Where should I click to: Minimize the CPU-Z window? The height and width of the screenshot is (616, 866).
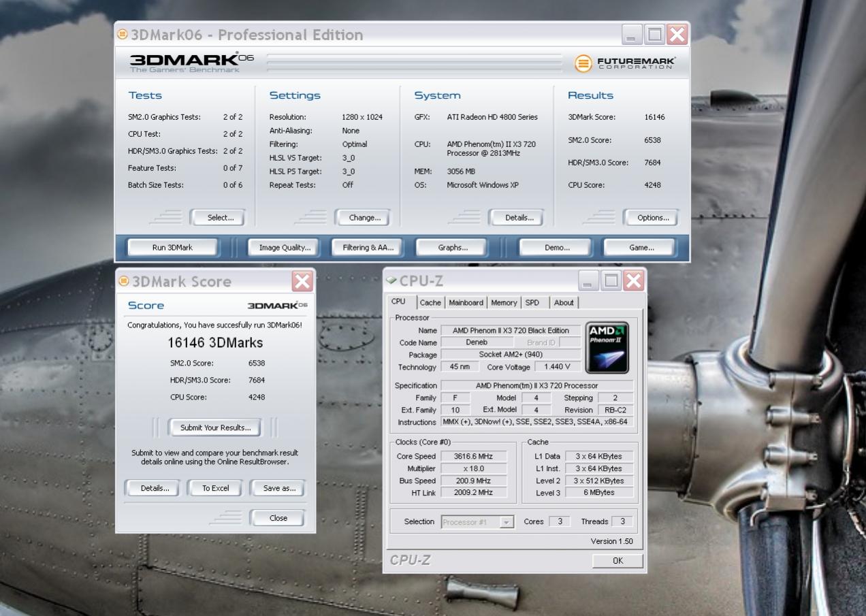click(590, 280)
